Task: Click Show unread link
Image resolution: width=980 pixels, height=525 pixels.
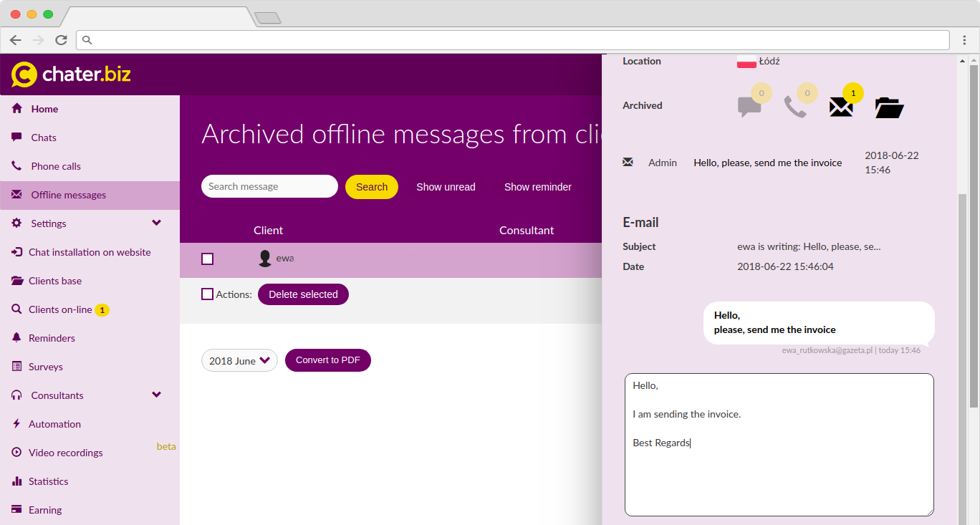Action: (446, 187)
